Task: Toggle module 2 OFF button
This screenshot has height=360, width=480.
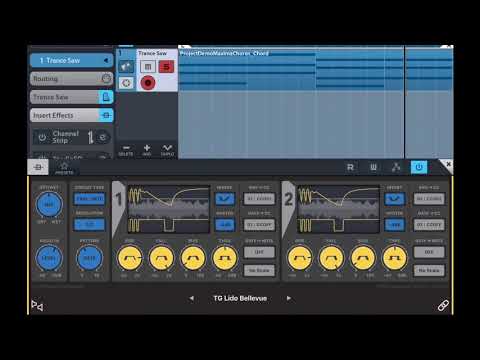Action: tap(429, 252)
